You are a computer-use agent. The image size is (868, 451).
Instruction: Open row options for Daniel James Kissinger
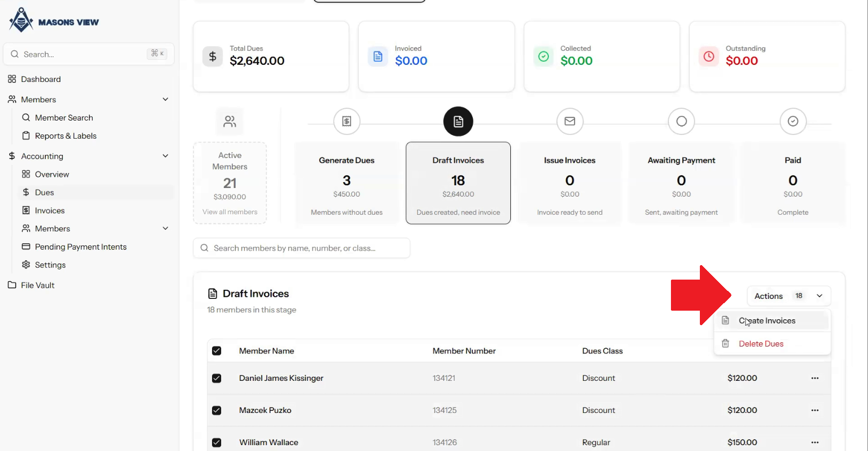[814, 378]
